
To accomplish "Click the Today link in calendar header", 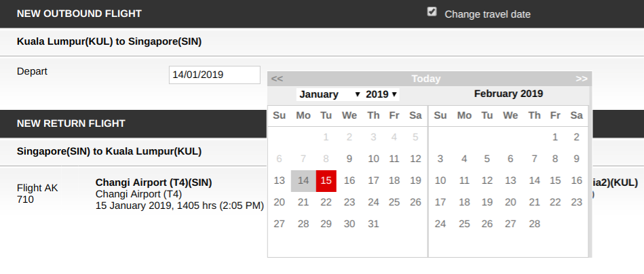I will [x=426, y=79].
